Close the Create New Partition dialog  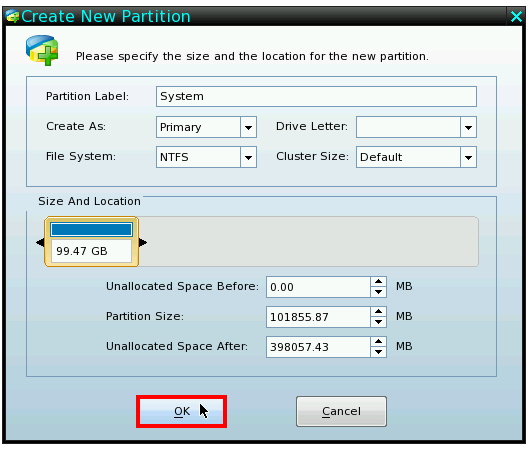[516, 16]
